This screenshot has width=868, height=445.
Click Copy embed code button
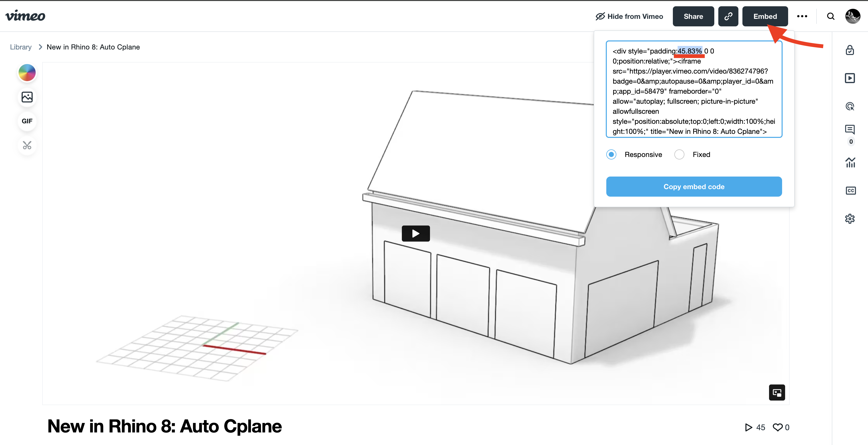(x=694, y=186)
